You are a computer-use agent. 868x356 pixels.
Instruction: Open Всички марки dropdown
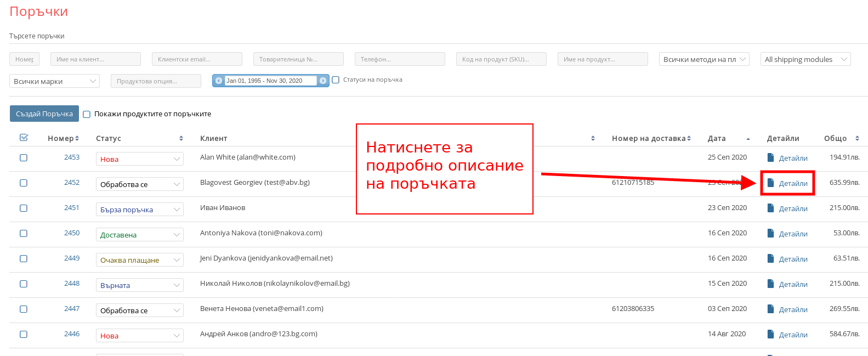coord(54,81)
